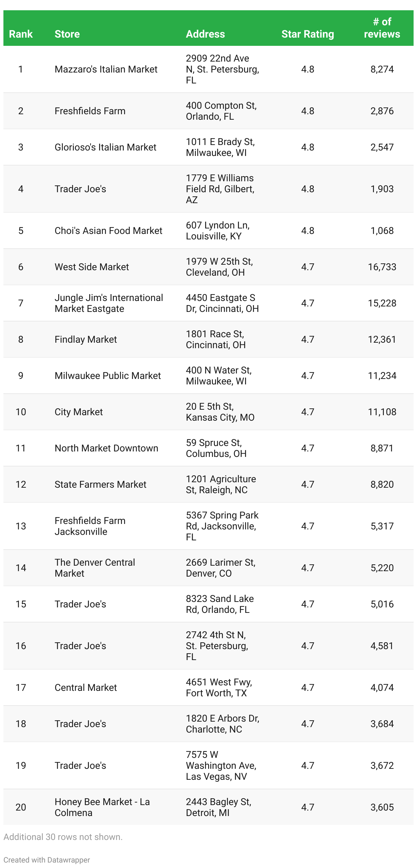
Task: Click Jungle Jim's International Market Eastgate
Action: [x=109, y=303]
